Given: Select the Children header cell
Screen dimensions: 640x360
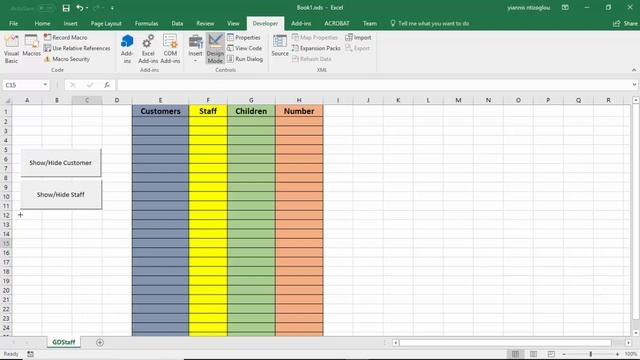Looking at the screenshot, I should (251, 111).
